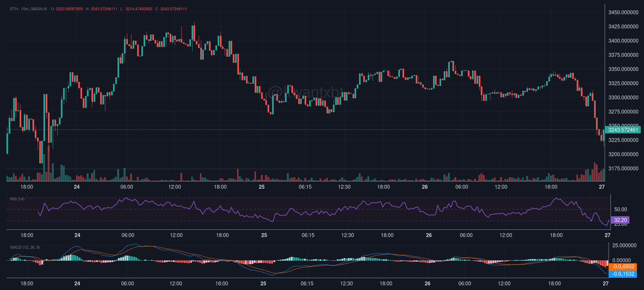
Task: Click date label 24 on the MACD time axis
Action: point(77,283)
